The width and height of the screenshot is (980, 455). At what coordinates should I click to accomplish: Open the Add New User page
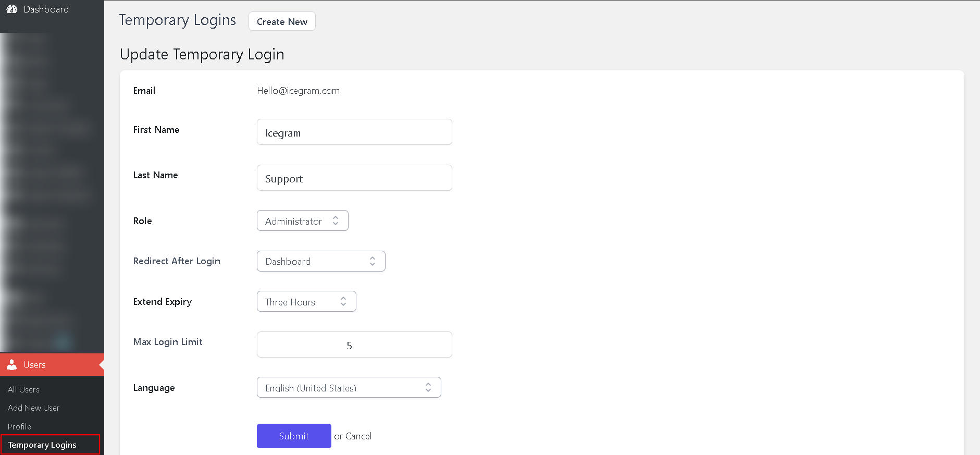(x=33, y=408)
